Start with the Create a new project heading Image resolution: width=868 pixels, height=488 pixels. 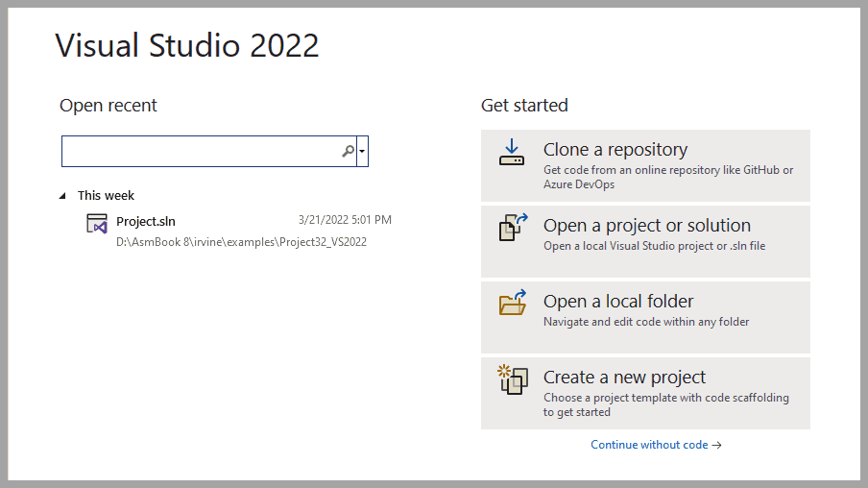(624, 378)
